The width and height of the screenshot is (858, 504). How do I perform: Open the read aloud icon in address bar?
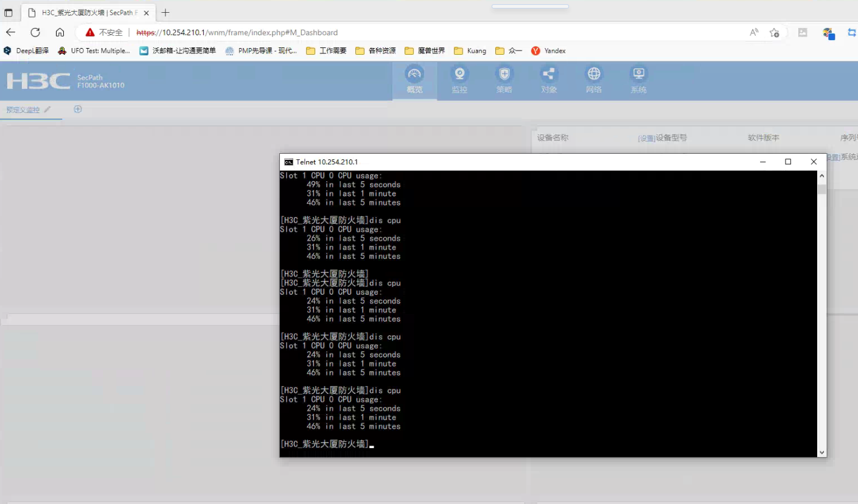pyautogui.click(x=754, y=32)
